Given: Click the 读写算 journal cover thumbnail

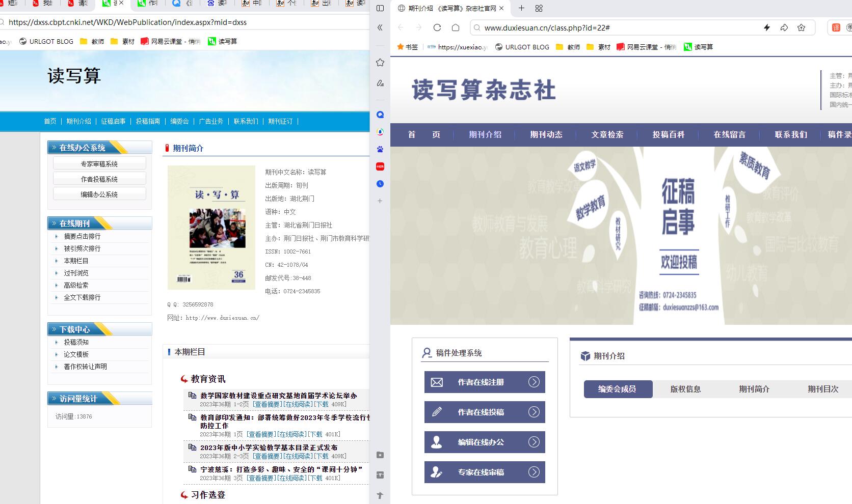Looking at the screenshot, I should [x=211, y=228].
